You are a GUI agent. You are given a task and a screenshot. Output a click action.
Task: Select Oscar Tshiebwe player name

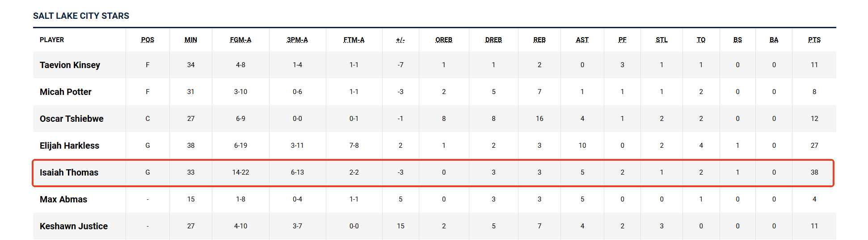72,119
